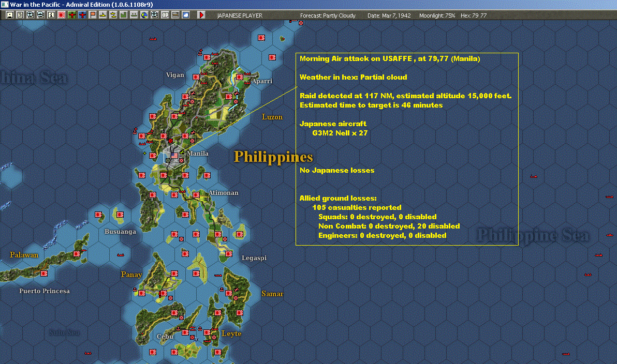Click the striped bars toolbar icon
The image size is (617, 364).
[175, 15]
